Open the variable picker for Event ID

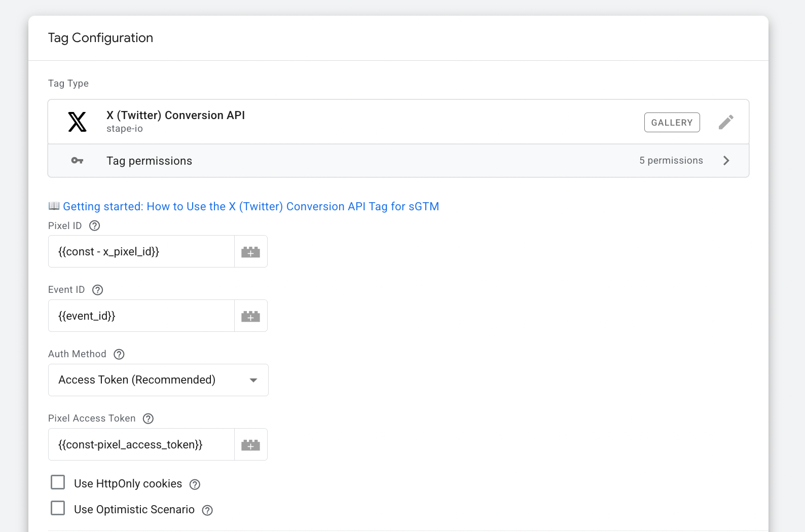click(250, 316)
